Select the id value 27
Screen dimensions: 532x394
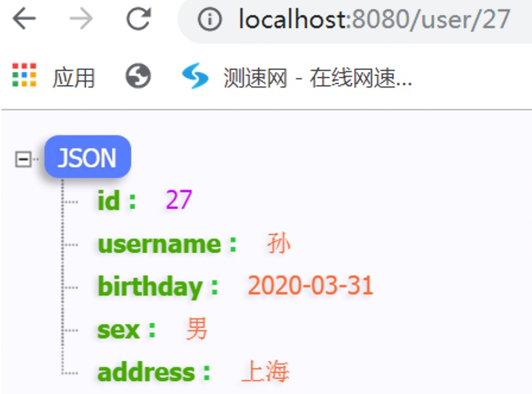pos(179,200)
